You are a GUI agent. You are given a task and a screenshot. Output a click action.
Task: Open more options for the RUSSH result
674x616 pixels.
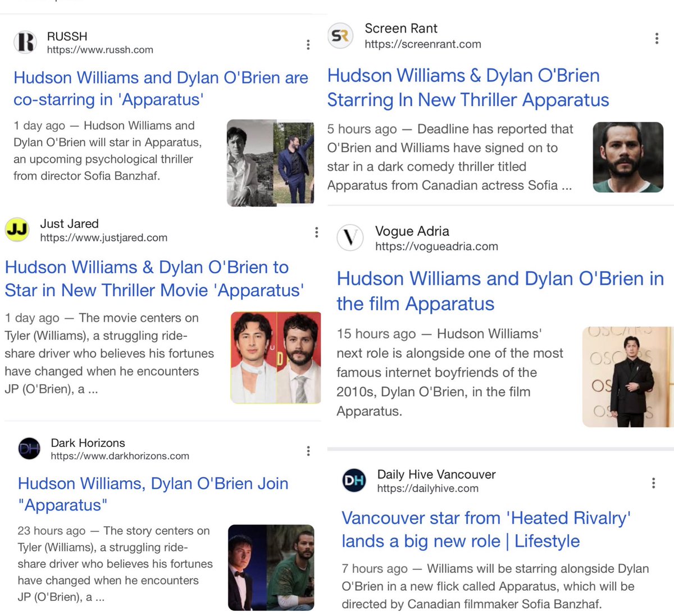tap(308, 45)
